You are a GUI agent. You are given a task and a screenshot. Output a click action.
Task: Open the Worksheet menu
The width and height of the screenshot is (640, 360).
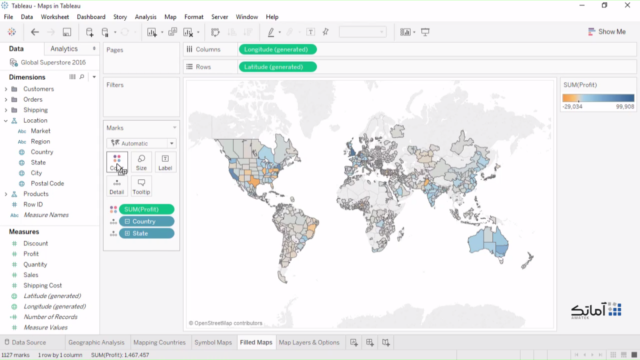pyautogui.click(x=55, y=17)
